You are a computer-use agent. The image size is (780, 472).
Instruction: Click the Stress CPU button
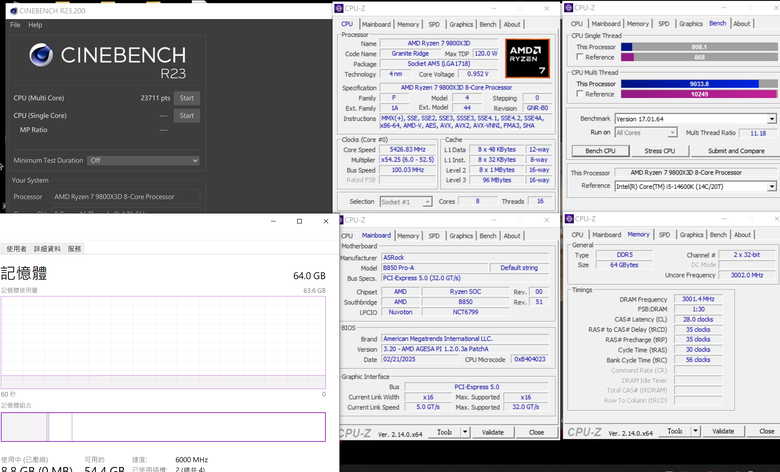[x=660, y=151]
